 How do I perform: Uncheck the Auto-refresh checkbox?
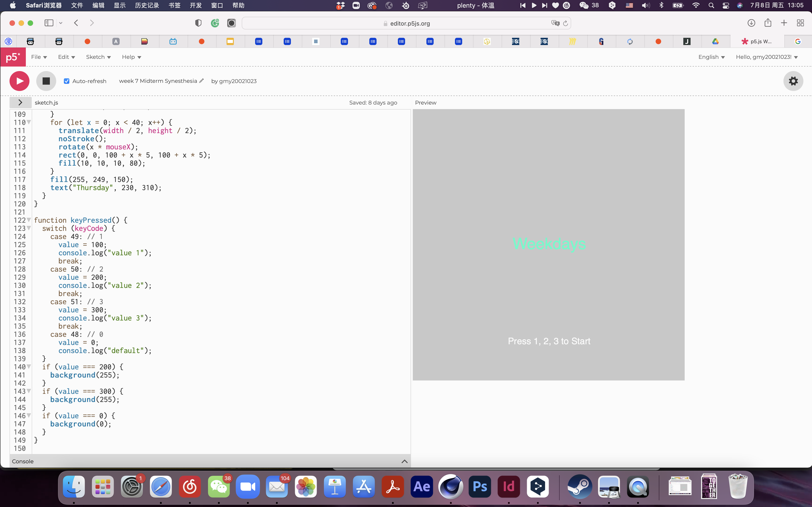pyautogui.click(x=67, y=81)
